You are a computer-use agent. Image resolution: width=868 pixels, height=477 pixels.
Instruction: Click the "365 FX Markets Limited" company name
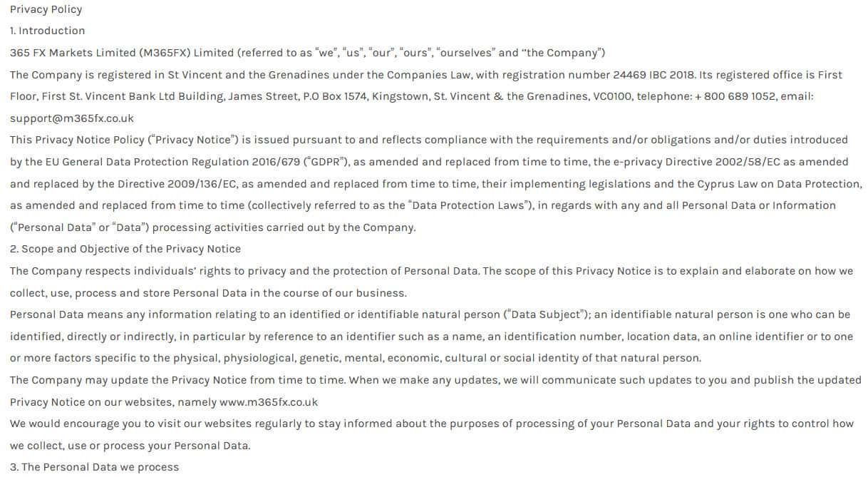pyautogui.click(x=74, y=53)
